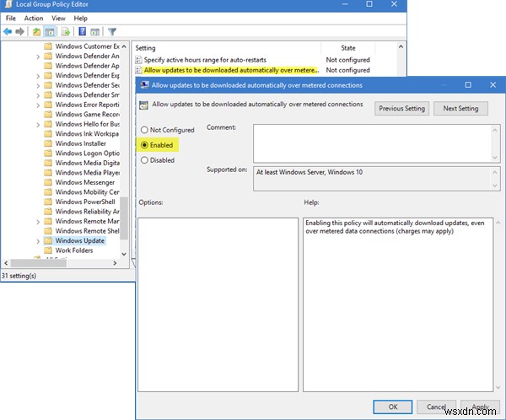Click policy icon beside Specify active hours
This screenshot has width=506, height=420.
[138, 60]
